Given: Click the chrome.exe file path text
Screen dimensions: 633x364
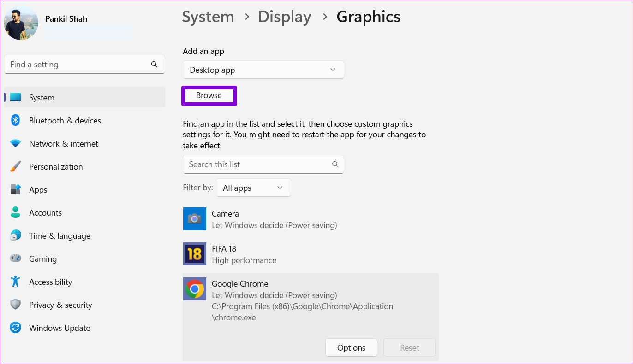Looking at the screenshot, I should click(x=303, y=312).
